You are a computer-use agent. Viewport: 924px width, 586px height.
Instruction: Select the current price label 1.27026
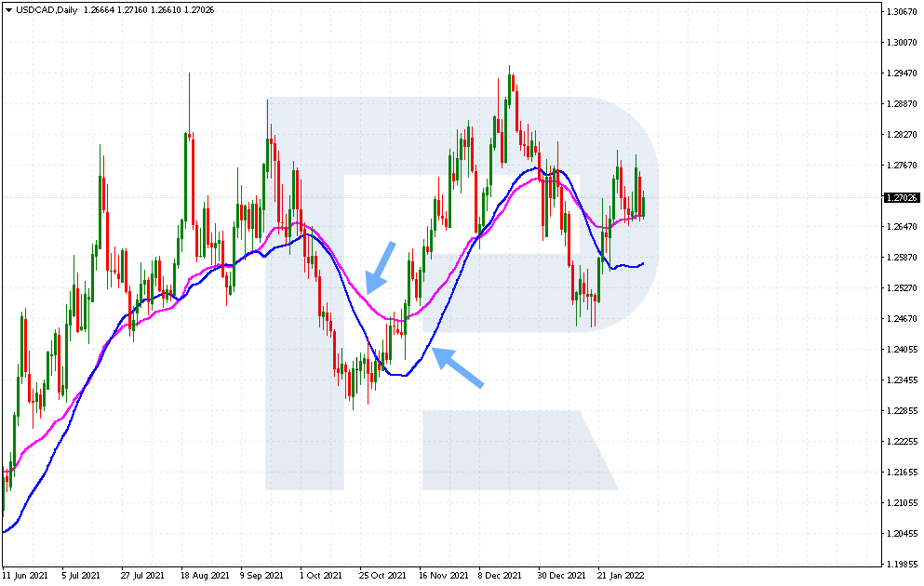(902, 198)
